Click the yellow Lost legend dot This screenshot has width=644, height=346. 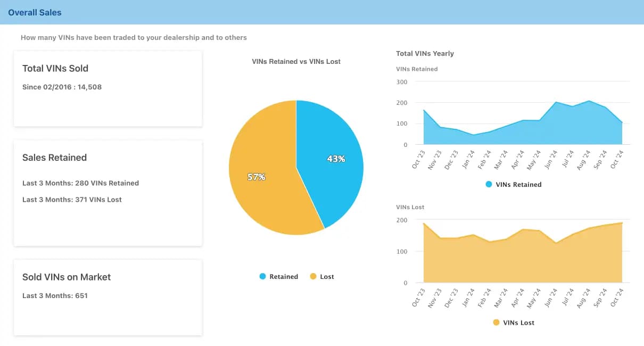point(313,276)
